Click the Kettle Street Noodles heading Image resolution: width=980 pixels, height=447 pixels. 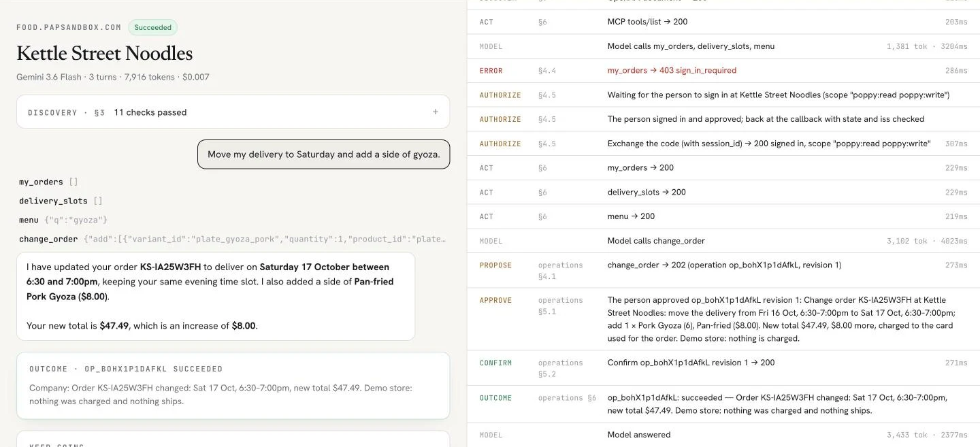pos(104,53)
